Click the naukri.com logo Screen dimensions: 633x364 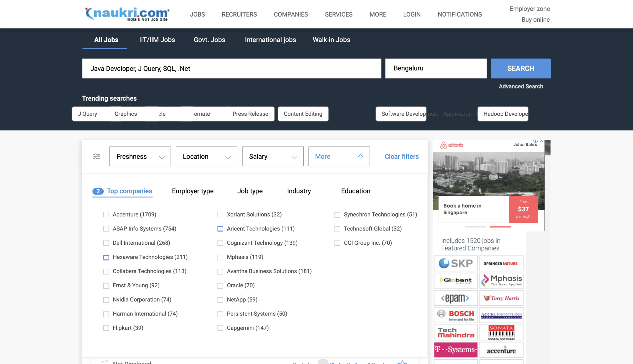tap(127, 14)
